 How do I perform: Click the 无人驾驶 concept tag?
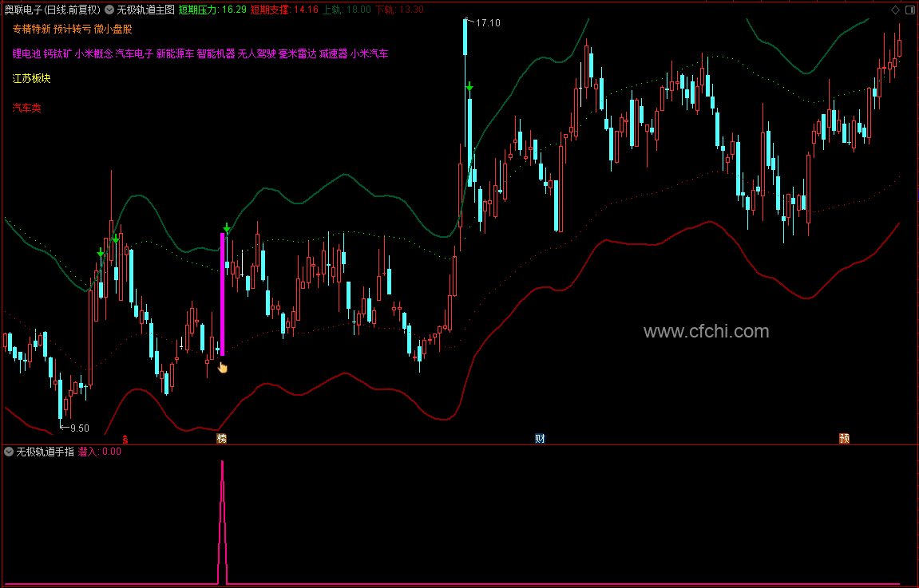click(257, 54)
